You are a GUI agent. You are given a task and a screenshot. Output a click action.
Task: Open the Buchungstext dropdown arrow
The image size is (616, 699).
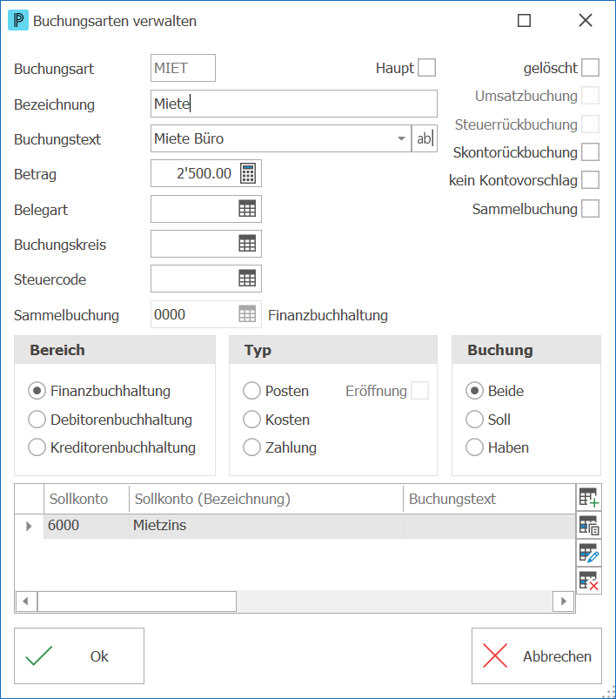coord(401,138)
